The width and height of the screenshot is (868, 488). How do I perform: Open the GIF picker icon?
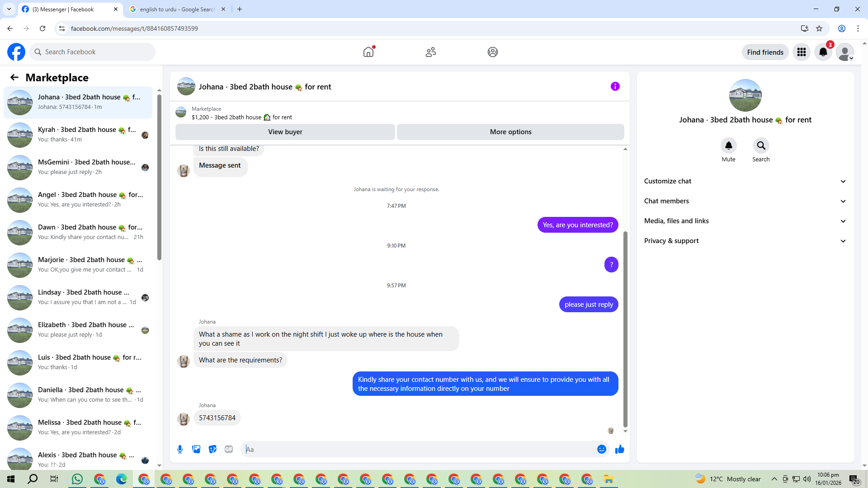pos(229,449)
